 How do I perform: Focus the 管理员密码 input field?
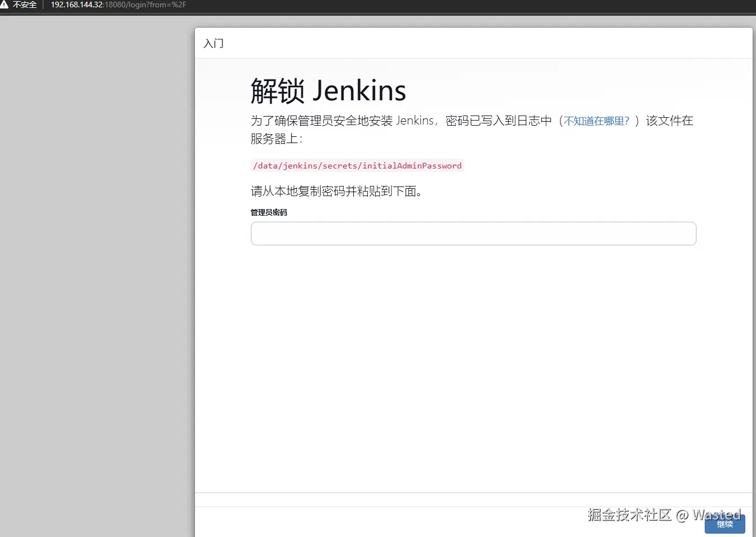tap(473, 233)
